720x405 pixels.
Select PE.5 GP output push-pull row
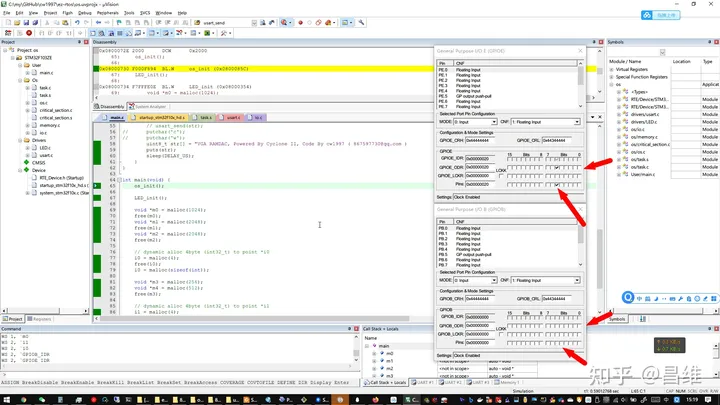[x=506, y=96]
